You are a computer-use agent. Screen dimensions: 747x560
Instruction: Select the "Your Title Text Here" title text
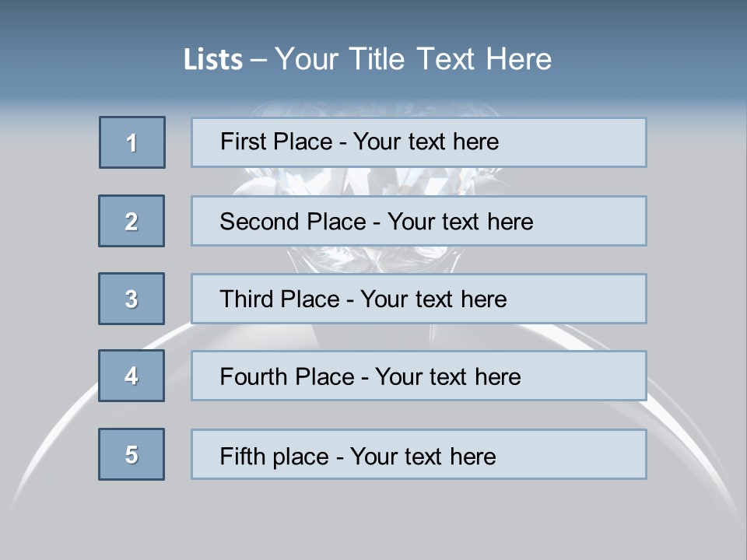tap(413, 59)
